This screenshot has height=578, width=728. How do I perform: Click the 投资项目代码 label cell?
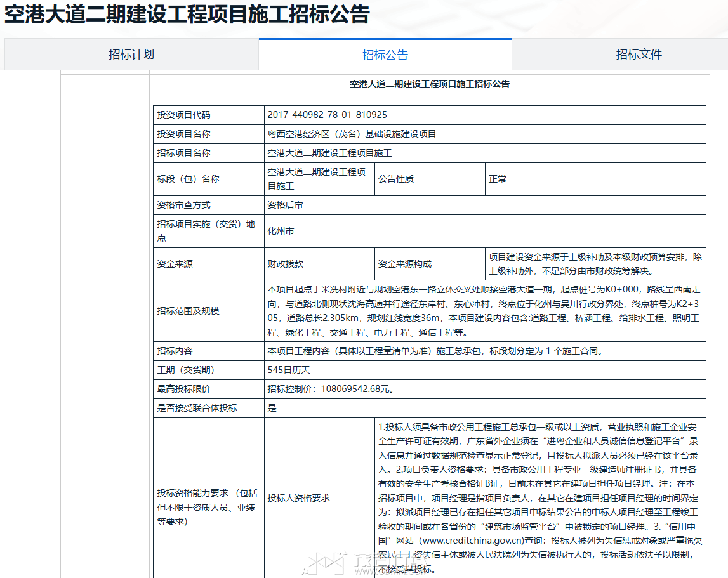pyautogui.click(x=184, y=115)
